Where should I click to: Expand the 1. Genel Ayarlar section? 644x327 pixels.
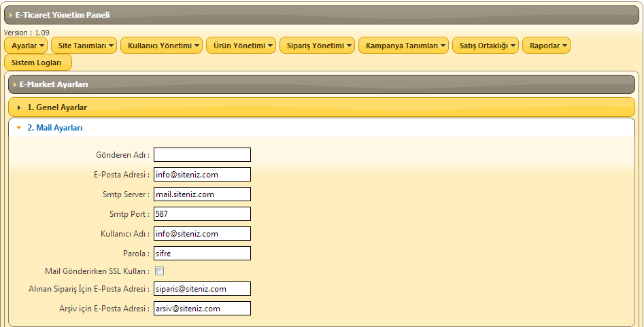pos(57,107)
